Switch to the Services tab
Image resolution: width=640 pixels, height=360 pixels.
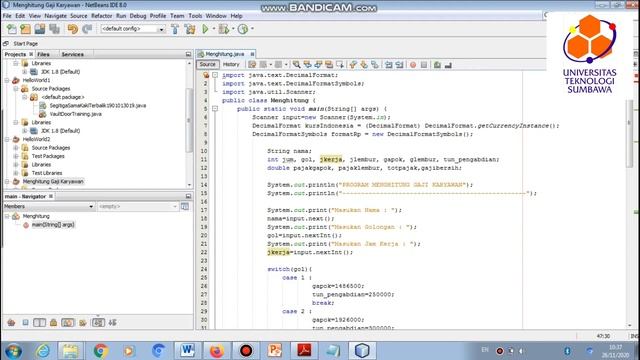point(72,54)
